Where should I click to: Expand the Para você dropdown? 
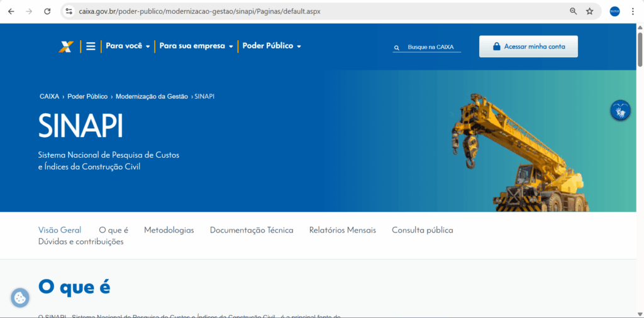point(128,46)
